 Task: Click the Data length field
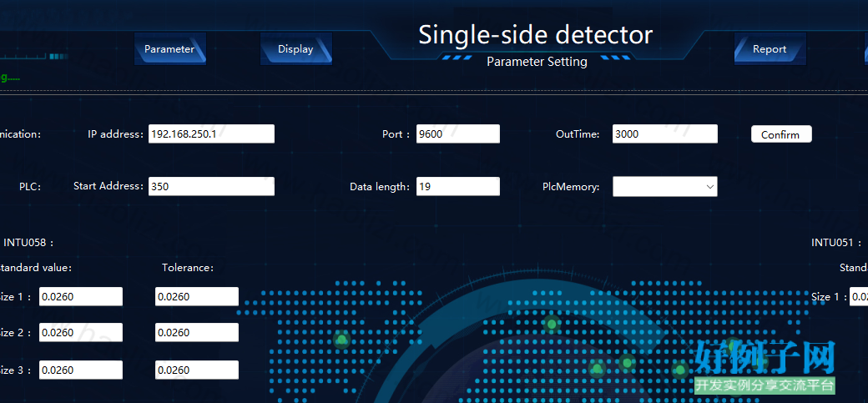(458, 187)
